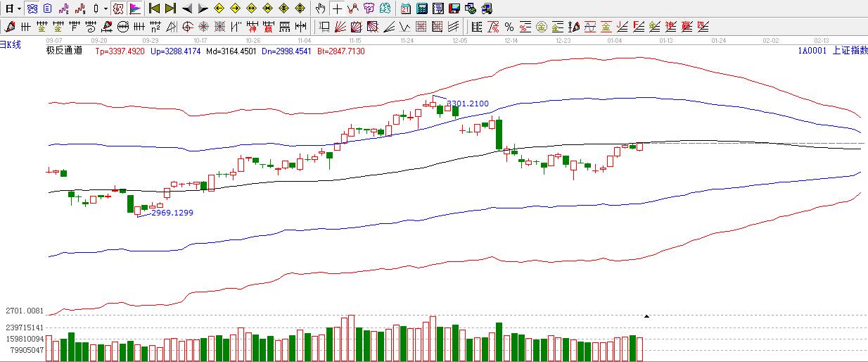Open the dropdown arrow beside 日 period button

click(x=19, y=8)
